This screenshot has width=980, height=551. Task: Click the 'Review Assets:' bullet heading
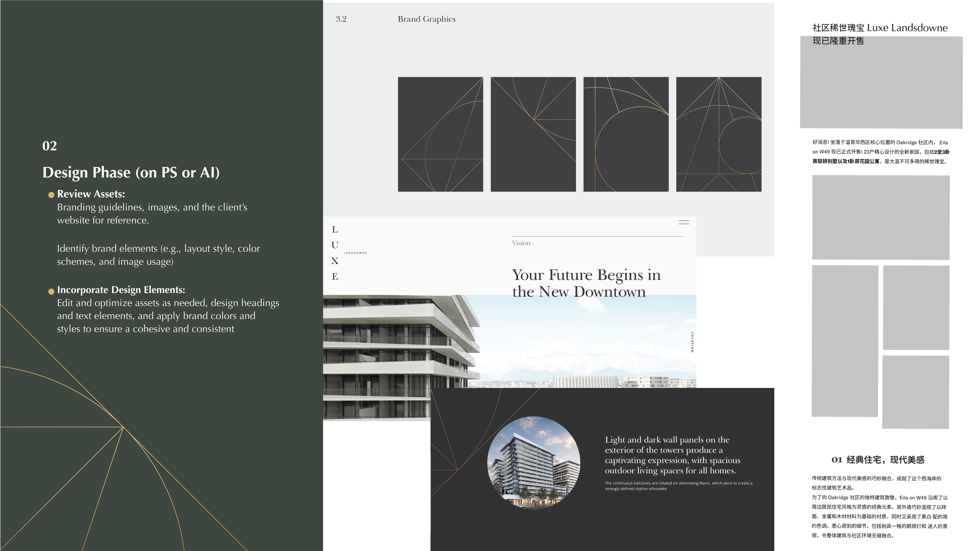(91, 194)
